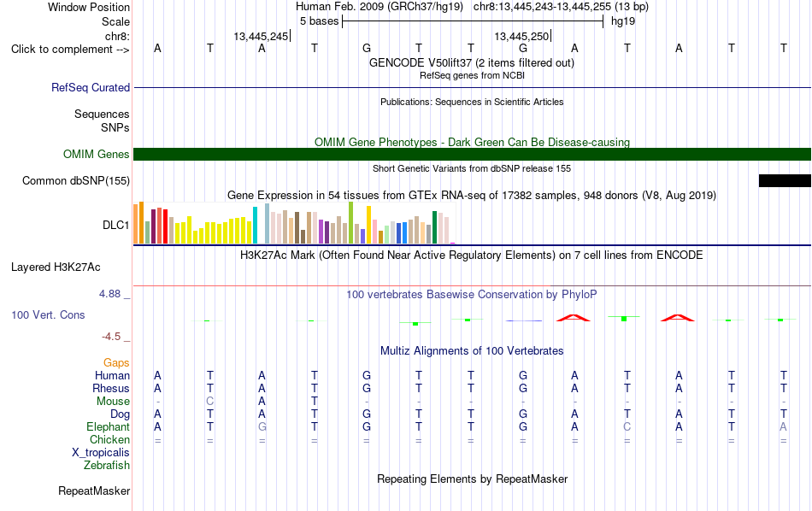Click 'Basewise Conservation by PhyloP' title
The image size is (812, 511).
pos(472,294)
